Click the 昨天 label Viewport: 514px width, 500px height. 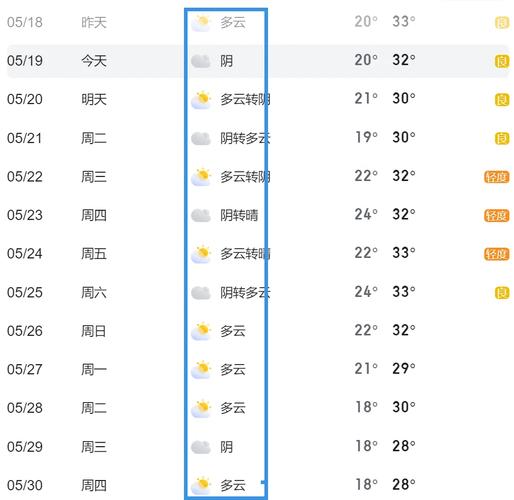(94, 23)
